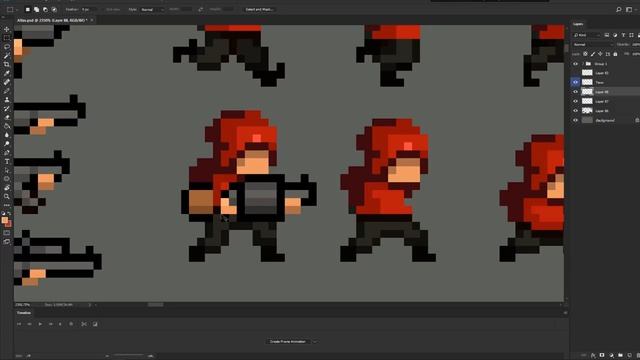The width and height of the screenshot is (640, 360).
Task: Hide the Group 1 layer group
Action: (576, 64)
